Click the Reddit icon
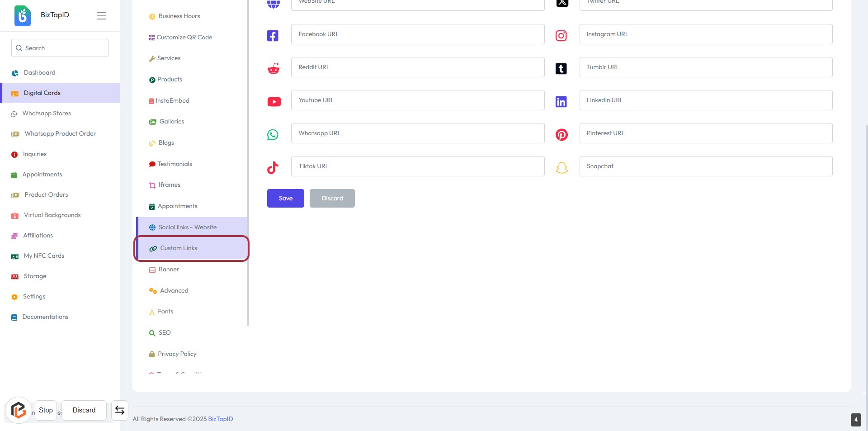868x431 pixels. (x=274, y=69)
